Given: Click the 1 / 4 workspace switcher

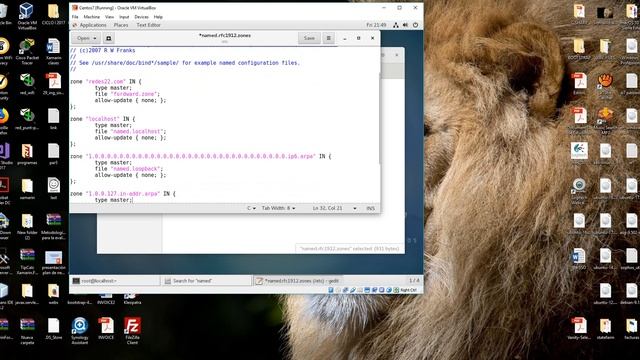Looking at the screenshot, I should [x=414, y=280].
